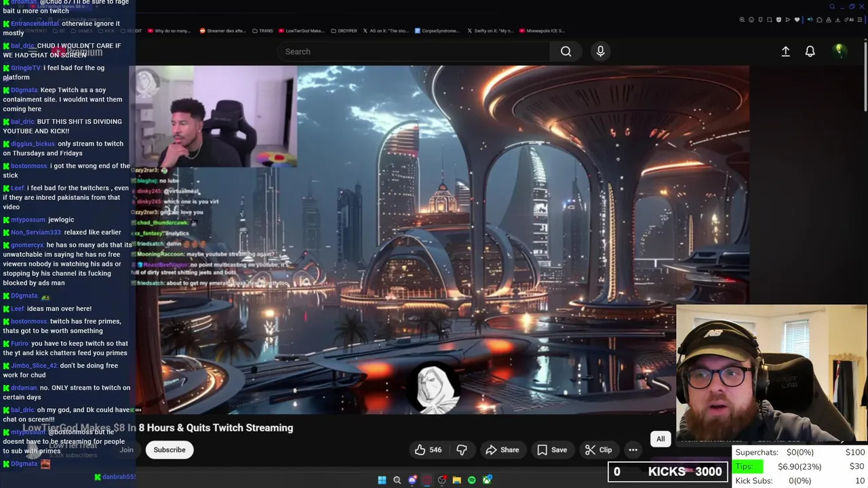
Task: Click chat username gnomercyx
Action: click(x=27, y=245)
